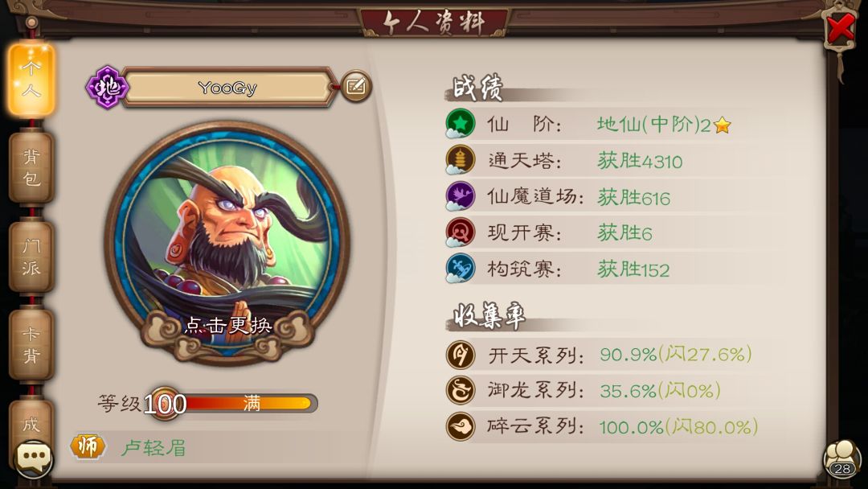Click the blue 构筑赛 icon
Screen dimensions: 868x489
click(x=460, y=268)
